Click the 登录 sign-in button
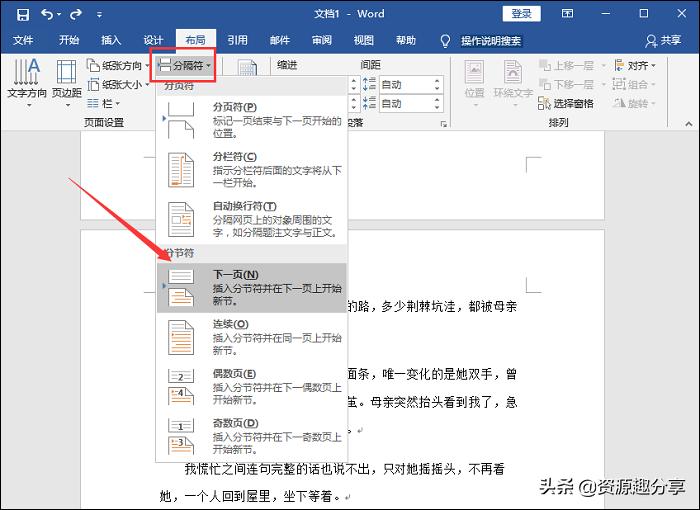 click(x=521, y=14)
